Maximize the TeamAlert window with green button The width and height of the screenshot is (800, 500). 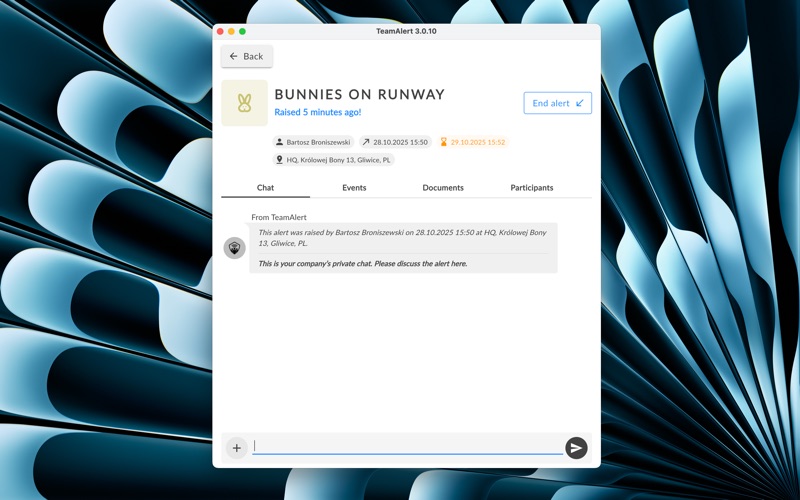(x=242, y=31)
